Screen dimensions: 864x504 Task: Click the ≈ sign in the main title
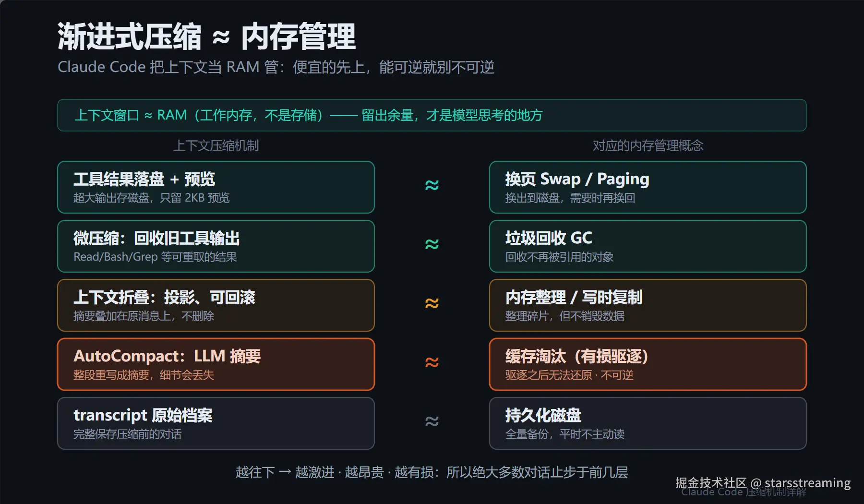(x=221, y=37)
